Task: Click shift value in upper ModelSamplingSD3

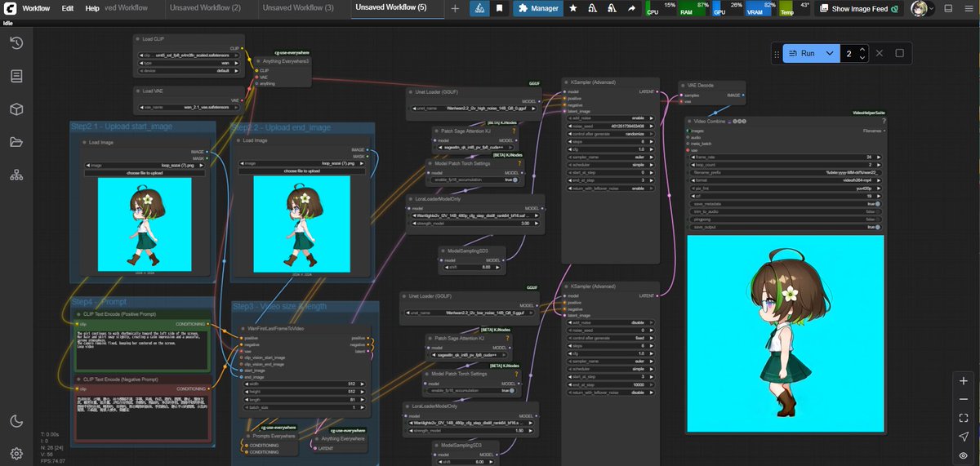Action: (x=472, y=267)
